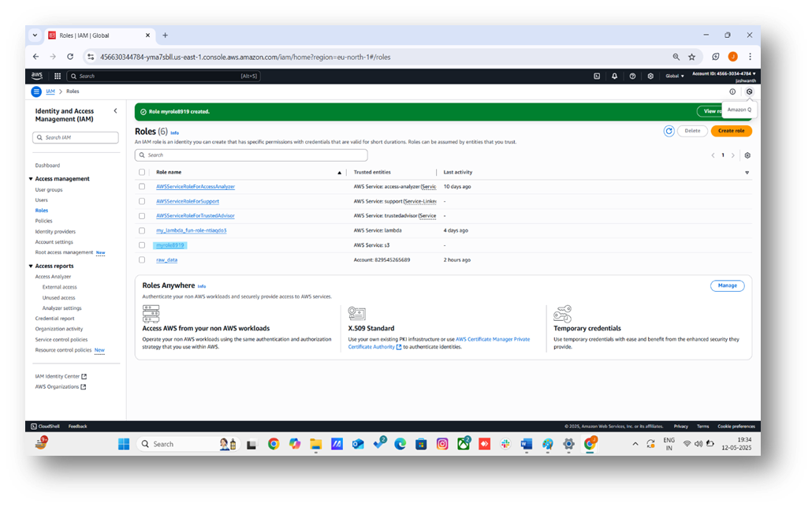Open the help question-mark icon
The image size is (812, 507).
pyautogui.click(x=632, y=76)
